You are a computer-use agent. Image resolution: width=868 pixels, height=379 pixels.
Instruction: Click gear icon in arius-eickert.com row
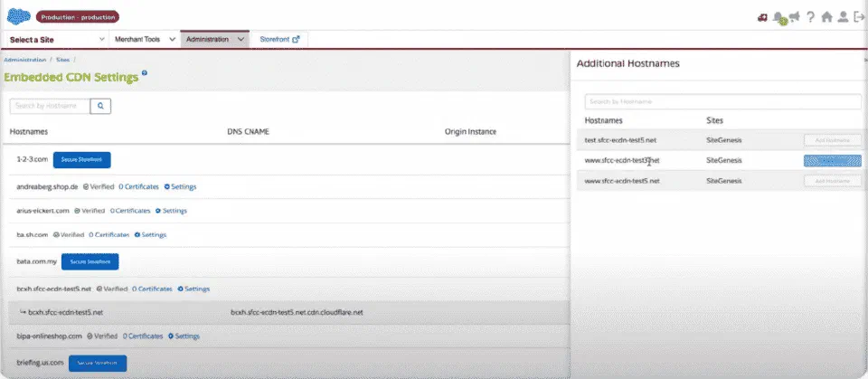(x=157, y=211)
